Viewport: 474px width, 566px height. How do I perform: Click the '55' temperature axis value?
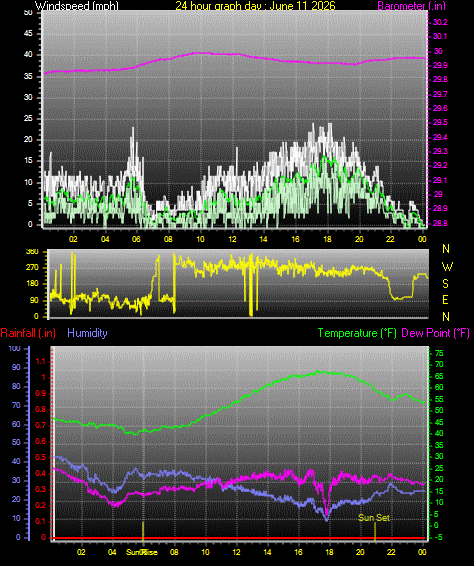click(439, 399)
